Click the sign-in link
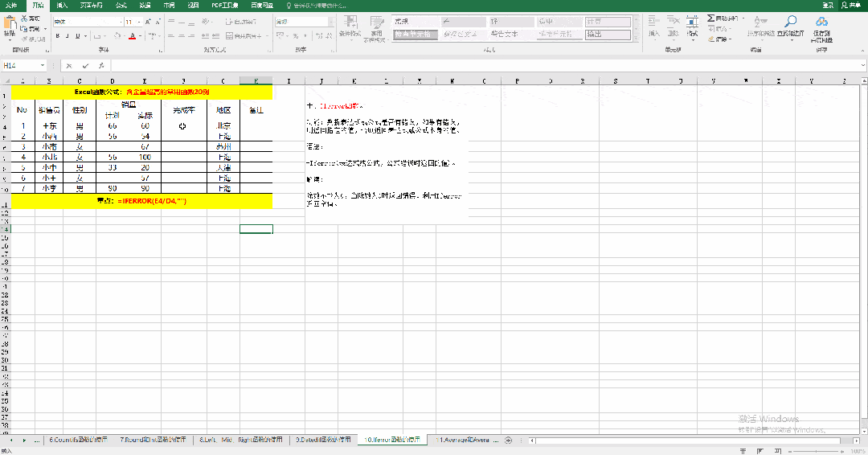 (828, 5)
